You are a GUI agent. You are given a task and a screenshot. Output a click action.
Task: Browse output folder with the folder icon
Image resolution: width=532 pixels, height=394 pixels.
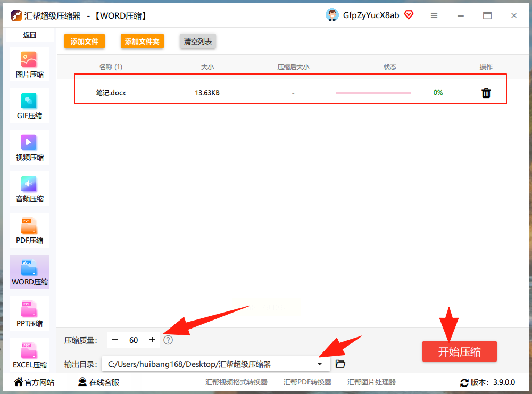(x=340, y=364)
